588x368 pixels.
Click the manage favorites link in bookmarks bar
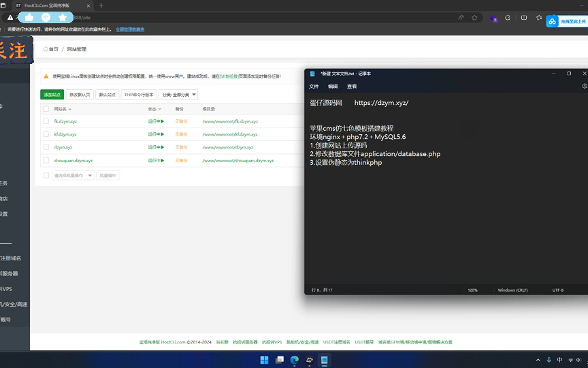point(130,29)
